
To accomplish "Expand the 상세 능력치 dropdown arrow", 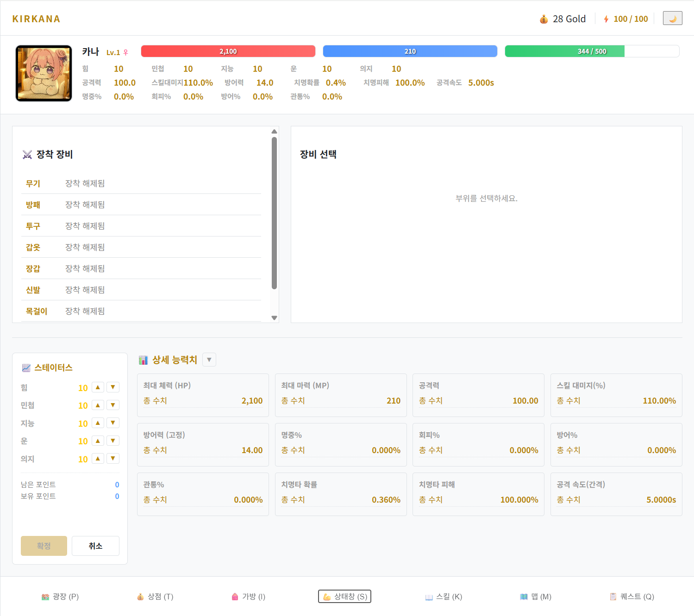I will click(x=209, y=360).
